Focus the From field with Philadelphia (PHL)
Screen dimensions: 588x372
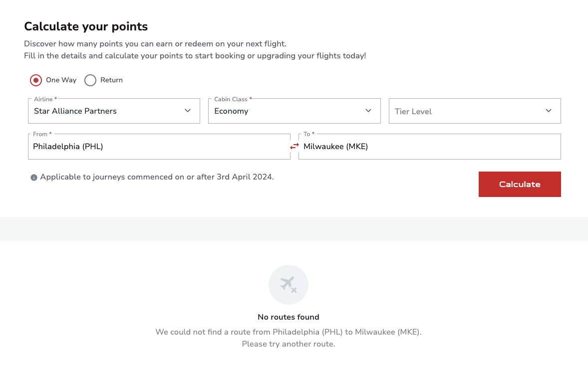[x=159, y=147]
